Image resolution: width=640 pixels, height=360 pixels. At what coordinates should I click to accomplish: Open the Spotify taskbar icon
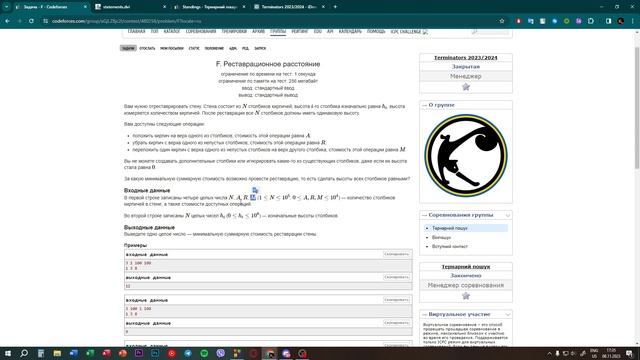[x=204, y=353]
